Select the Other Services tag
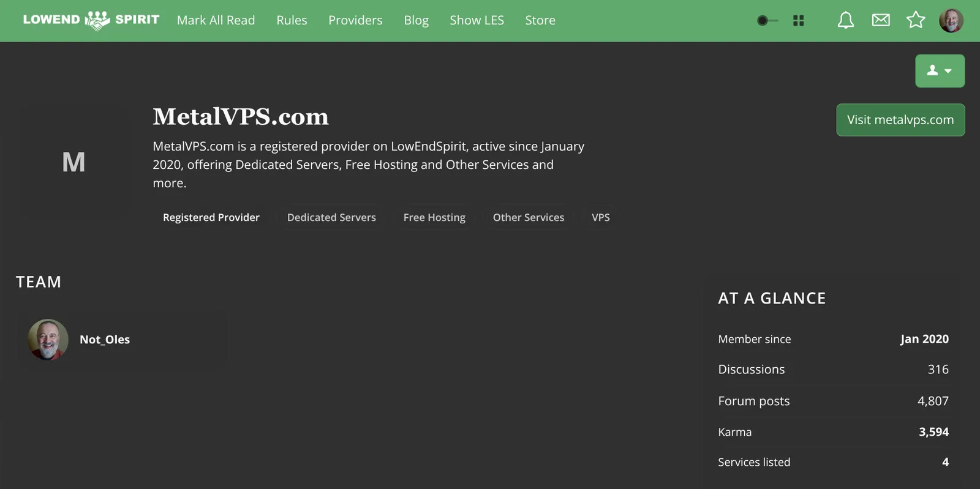This screenshot has width=980, height=489. [x=529, y=217]
